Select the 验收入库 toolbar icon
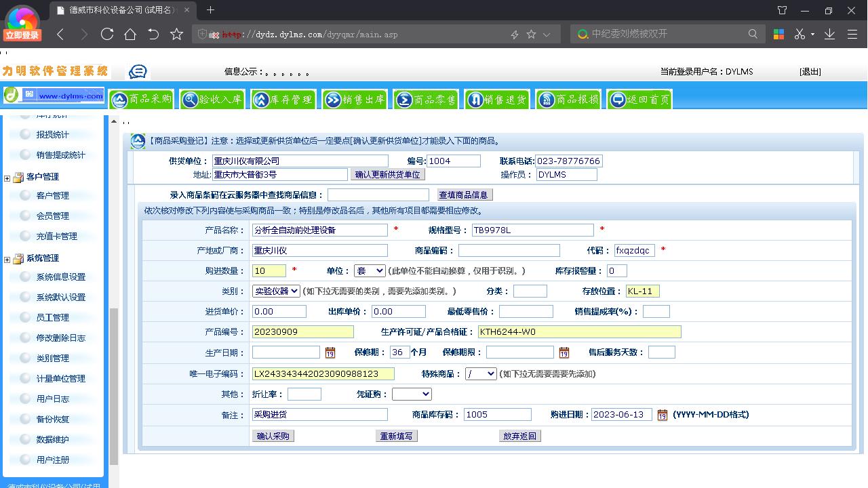 click(212, 99)
